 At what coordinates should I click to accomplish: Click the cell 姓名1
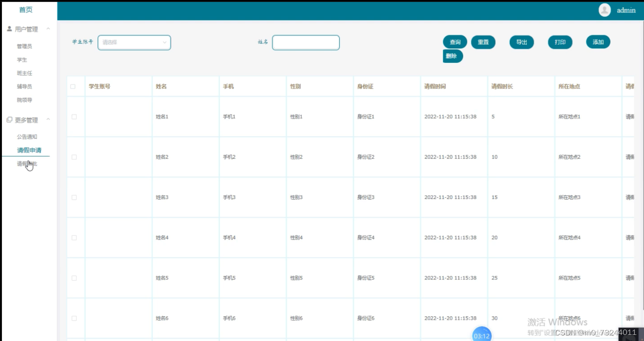coord(162,117)
